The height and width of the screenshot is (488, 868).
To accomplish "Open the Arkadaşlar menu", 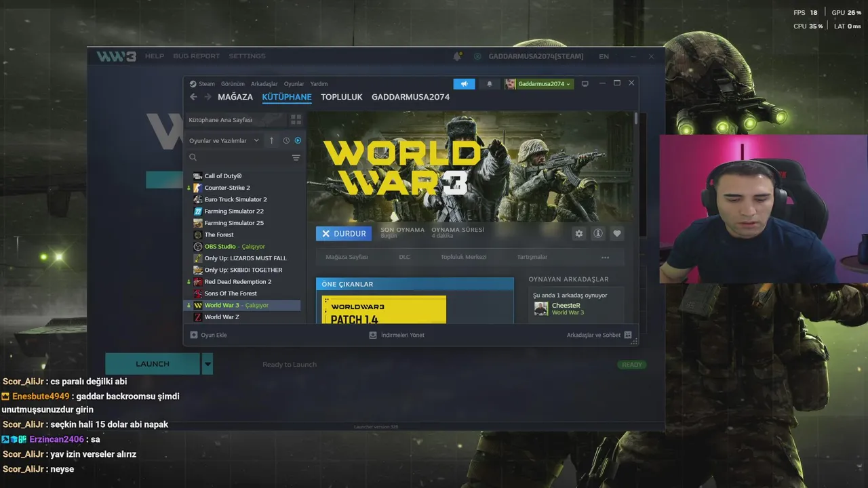I will 264,84.
